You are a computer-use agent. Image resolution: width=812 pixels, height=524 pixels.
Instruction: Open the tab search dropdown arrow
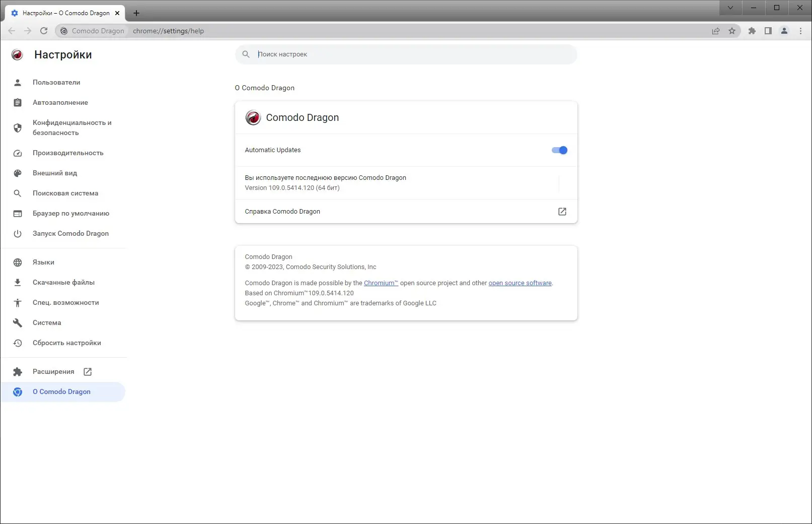730,8
